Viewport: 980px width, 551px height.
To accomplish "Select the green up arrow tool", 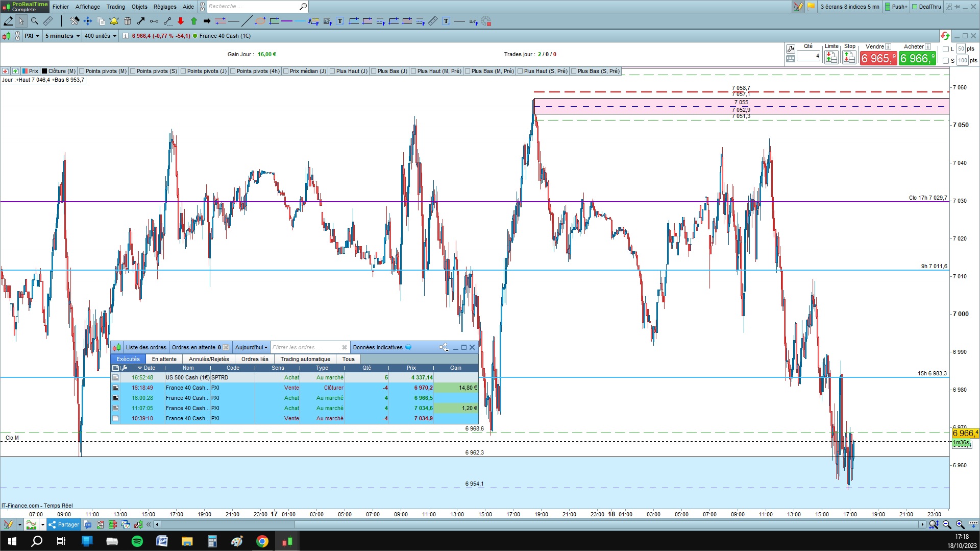I will (194, 21).
